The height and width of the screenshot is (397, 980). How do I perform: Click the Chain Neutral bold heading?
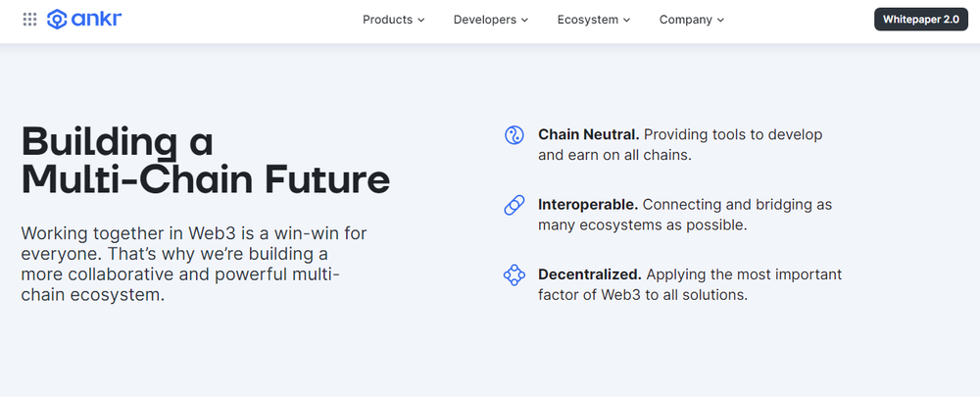pyautogui.click(x=589, y=134)
